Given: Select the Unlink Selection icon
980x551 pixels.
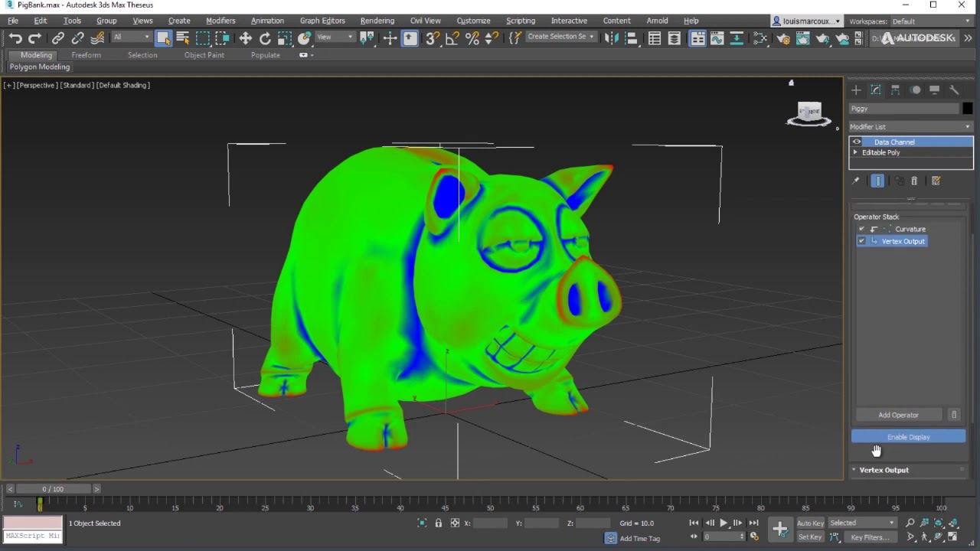Looking at the screenshot, I should coord(77,38).
